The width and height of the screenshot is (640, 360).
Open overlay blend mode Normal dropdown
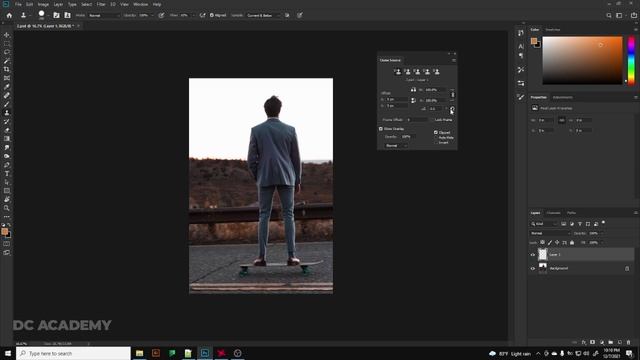(396, 146)
